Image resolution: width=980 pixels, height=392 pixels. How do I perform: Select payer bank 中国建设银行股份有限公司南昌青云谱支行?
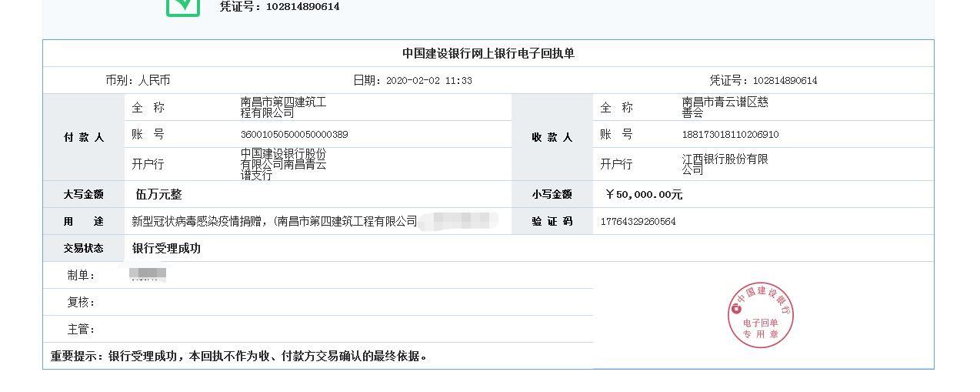283,164
